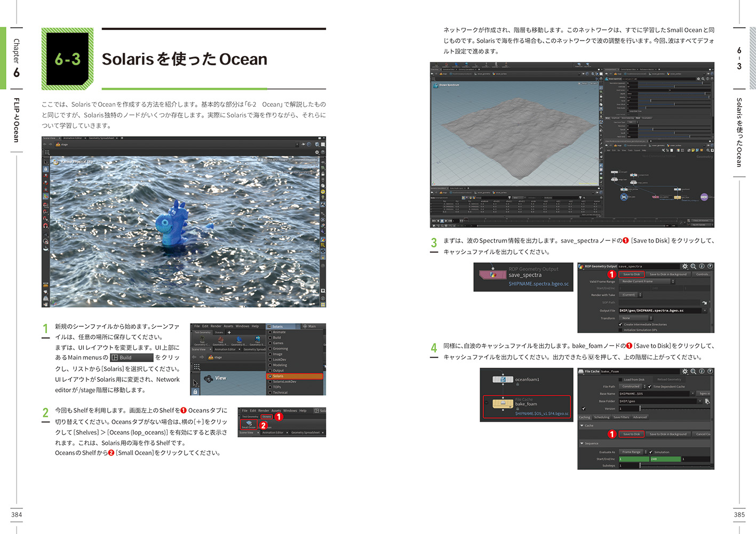This screenshot has height=534, width=756.
Task: Toggle Create Intermediate Directories checkbox
Action: tap(620, 324)
